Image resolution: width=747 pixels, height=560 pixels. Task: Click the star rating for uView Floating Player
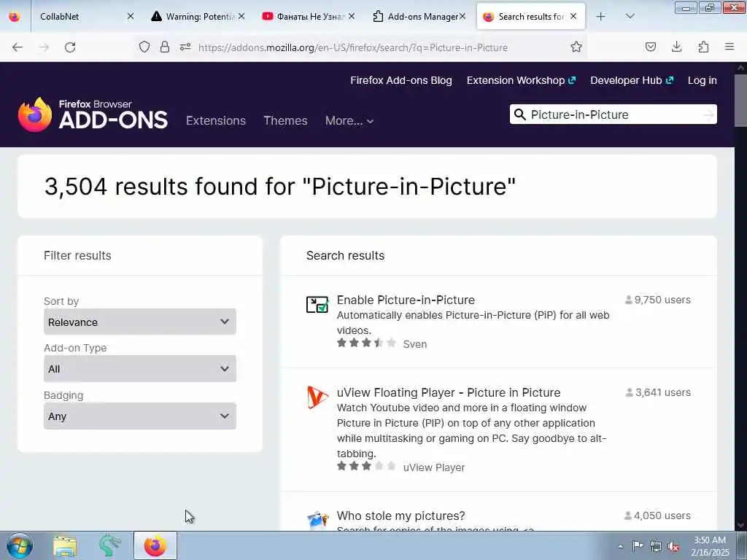click(366, 466)
